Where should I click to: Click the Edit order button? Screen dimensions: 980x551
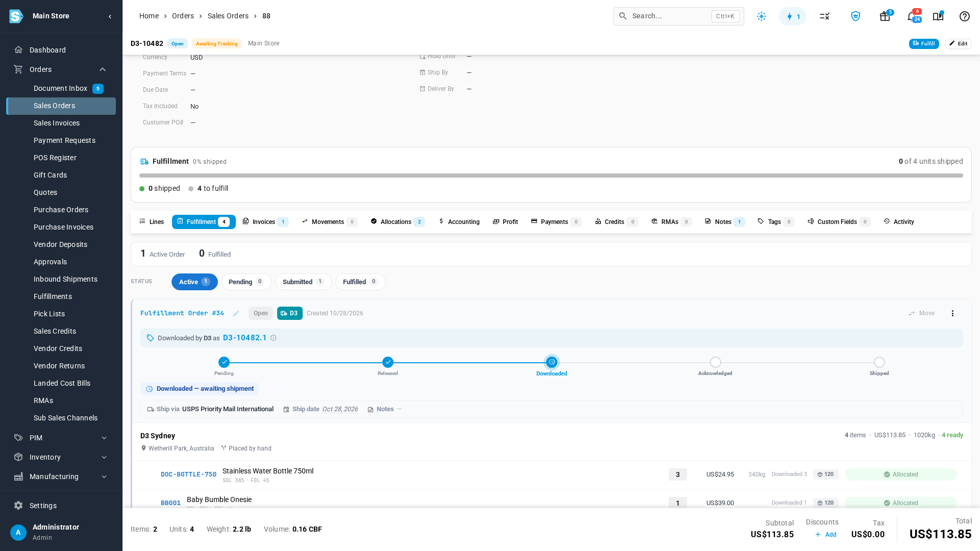pos(958,44)
